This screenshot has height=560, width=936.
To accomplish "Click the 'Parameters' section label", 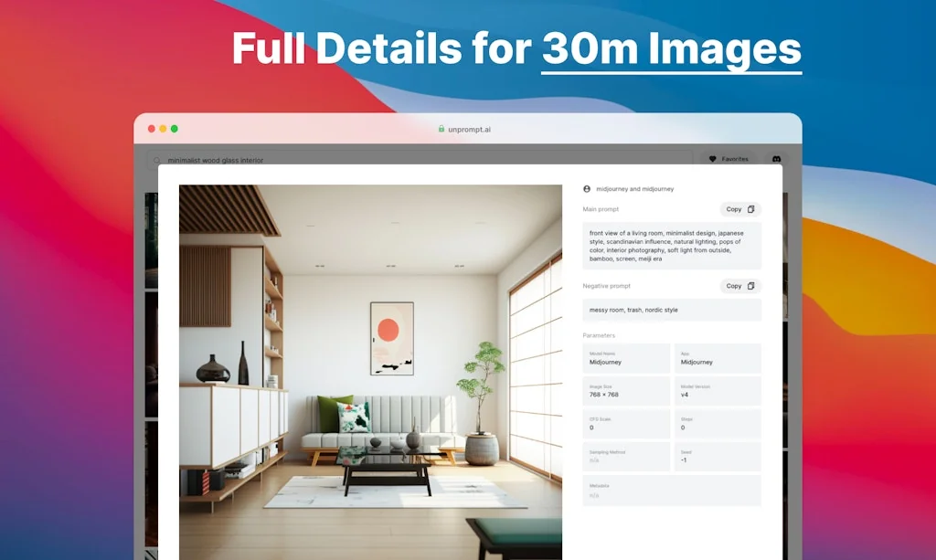I will (x=599, y=336).
